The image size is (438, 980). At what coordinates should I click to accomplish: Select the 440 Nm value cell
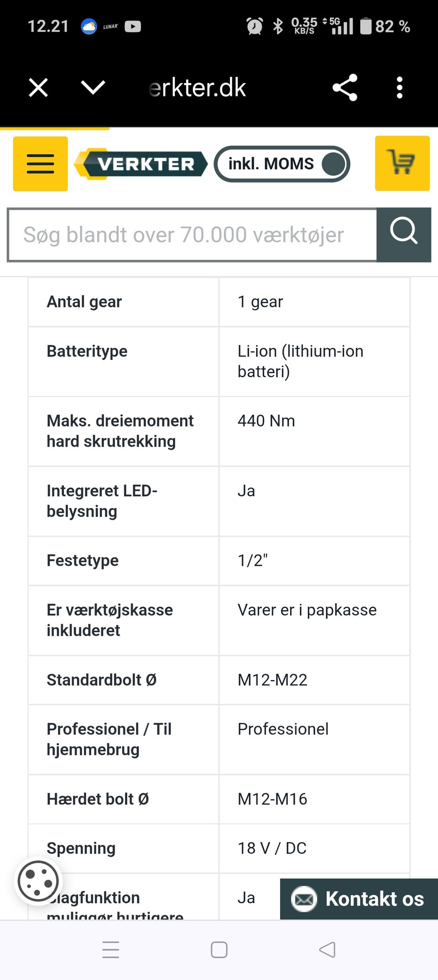point(314,431)
